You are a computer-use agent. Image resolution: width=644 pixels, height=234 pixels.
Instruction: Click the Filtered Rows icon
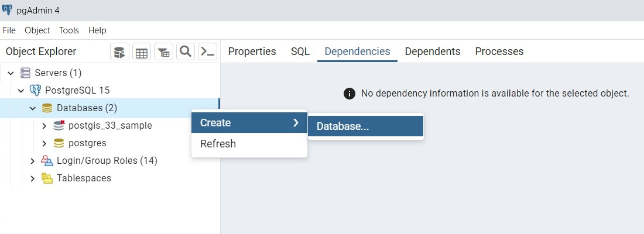tap(163, 51)
